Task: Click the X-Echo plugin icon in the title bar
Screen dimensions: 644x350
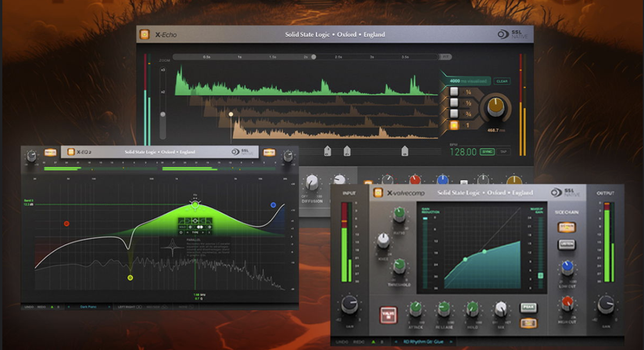Action: [144, 34]
